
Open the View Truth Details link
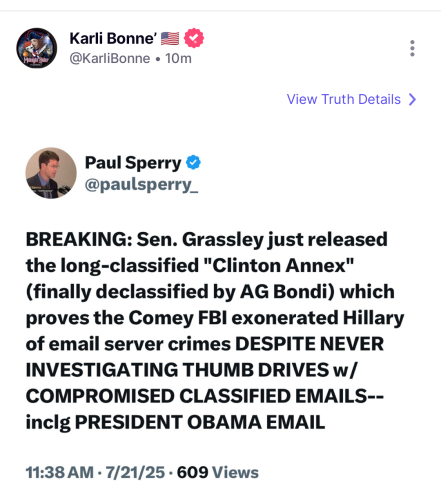click(x=352, y=99)
